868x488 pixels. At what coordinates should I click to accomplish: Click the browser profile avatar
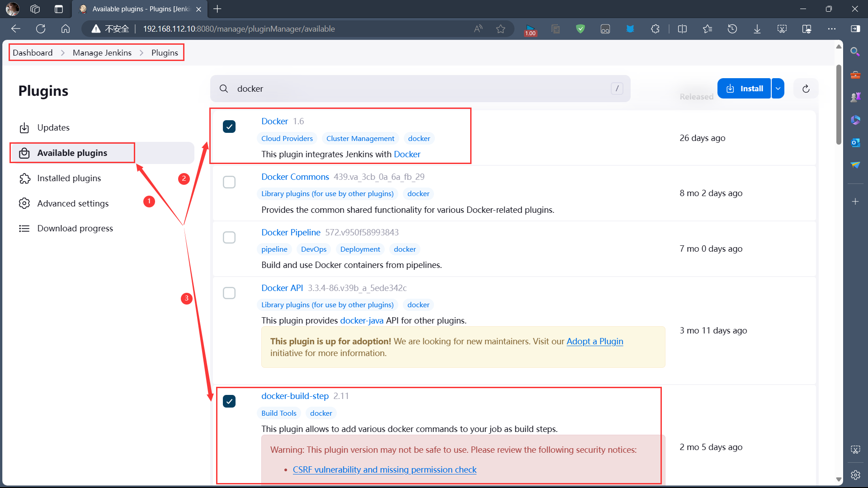point(12,9)
